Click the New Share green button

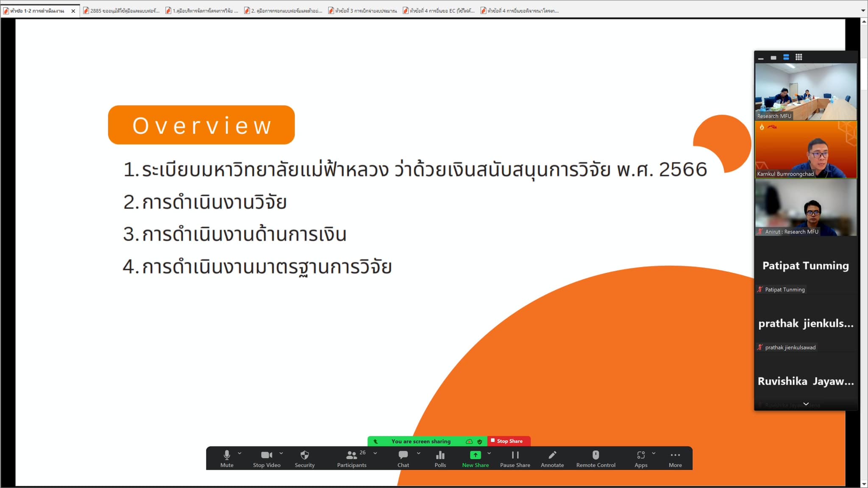[x=475, y=456]
